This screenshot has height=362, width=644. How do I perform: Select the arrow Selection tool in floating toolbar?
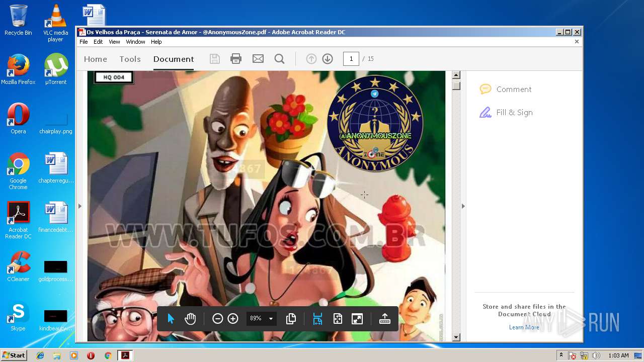171,319
